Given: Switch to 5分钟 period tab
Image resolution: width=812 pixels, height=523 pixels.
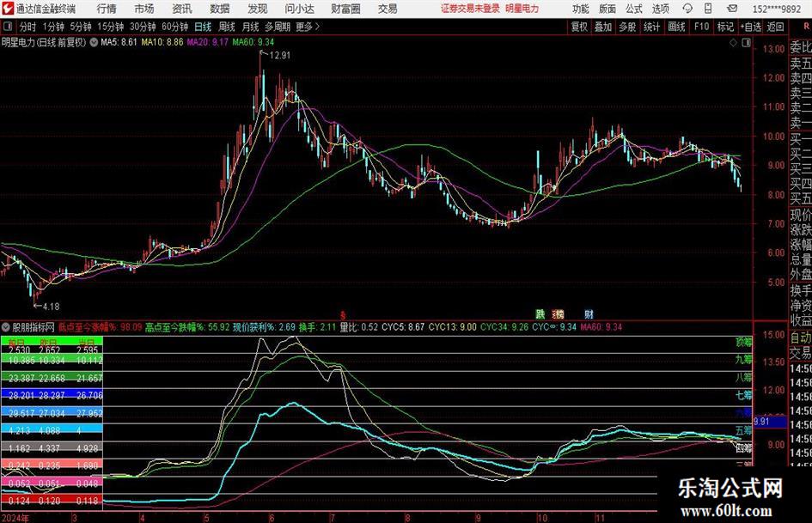Looking at the screenshot, I should [80, 27].
